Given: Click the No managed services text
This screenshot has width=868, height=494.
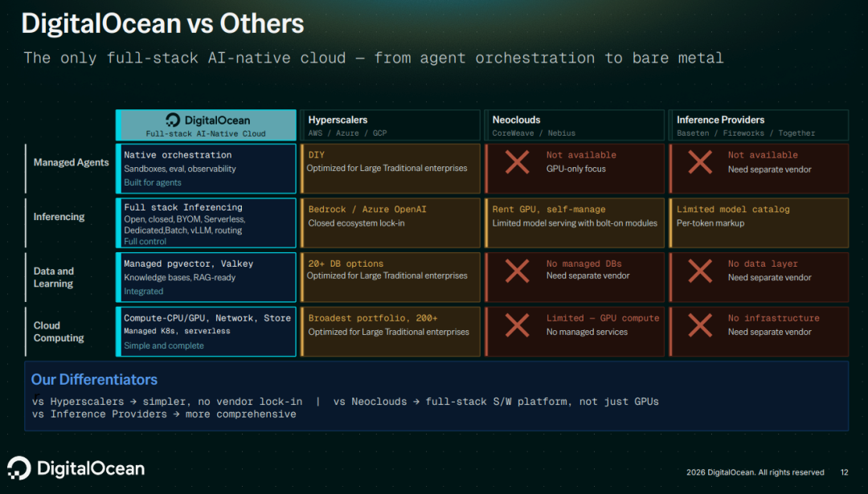Looking at the screenshot, I should pos(587,332).
